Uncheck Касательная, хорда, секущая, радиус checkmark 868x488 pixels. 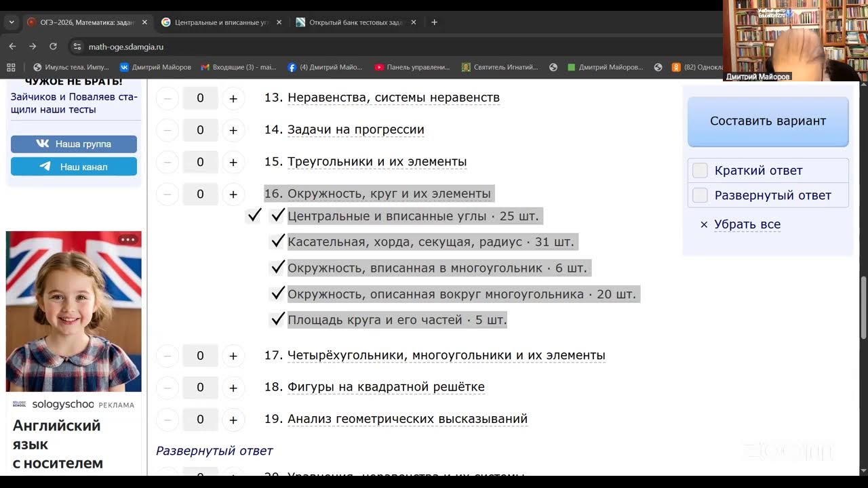pyautogui.click(x=277, y=241)
